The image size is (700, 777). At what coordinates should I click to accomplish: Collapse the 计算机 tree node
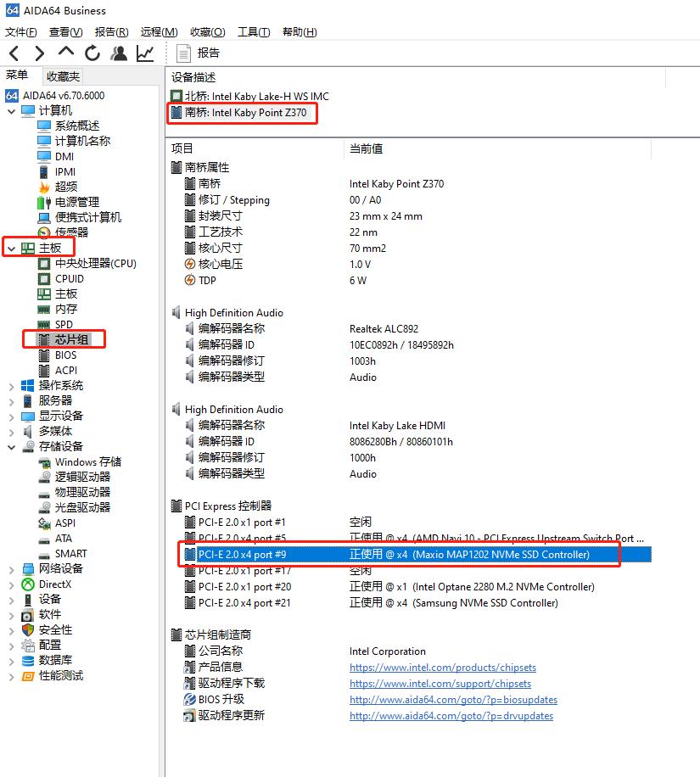click(11, 111)
